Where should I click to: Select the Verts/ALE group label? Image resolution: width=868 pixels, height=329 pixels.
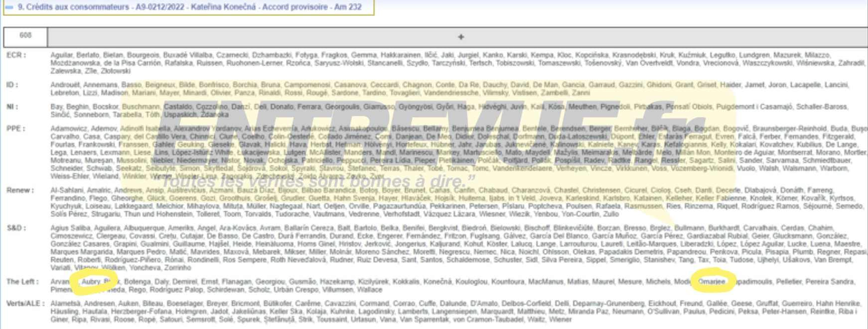pyautogui.click(x=25, y=304)
